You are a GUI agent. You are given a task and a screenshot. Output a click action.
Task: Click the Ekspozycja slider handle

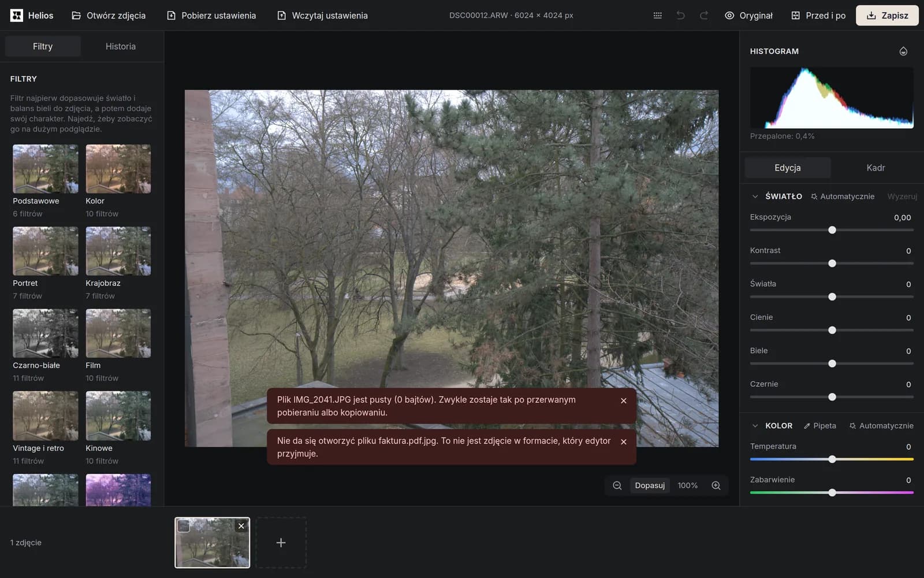tap(832, 230)
